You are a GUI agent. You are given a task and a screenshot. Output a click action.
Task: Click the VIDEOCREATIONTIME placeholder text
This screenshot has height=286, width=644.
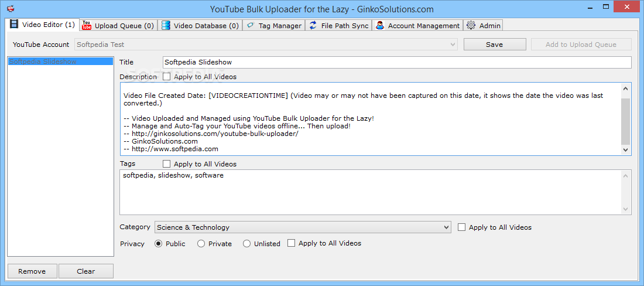coord(248,96)
